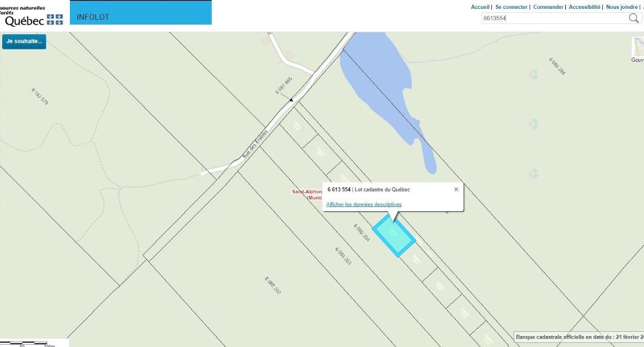Open the Québec government logo
The width and height of the screenshot is (644, 347).
click(x=34, y=19)
